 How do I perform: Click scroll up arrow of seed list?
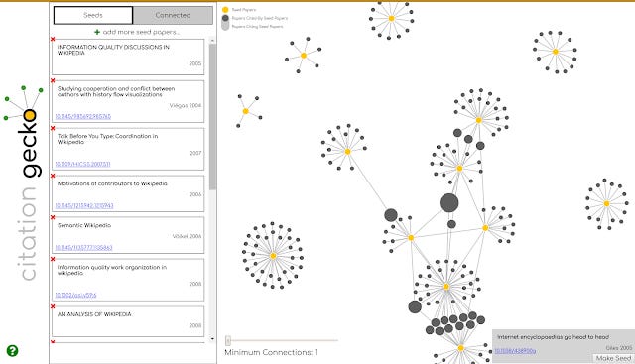pyautogui.click(x=212, y=41)
